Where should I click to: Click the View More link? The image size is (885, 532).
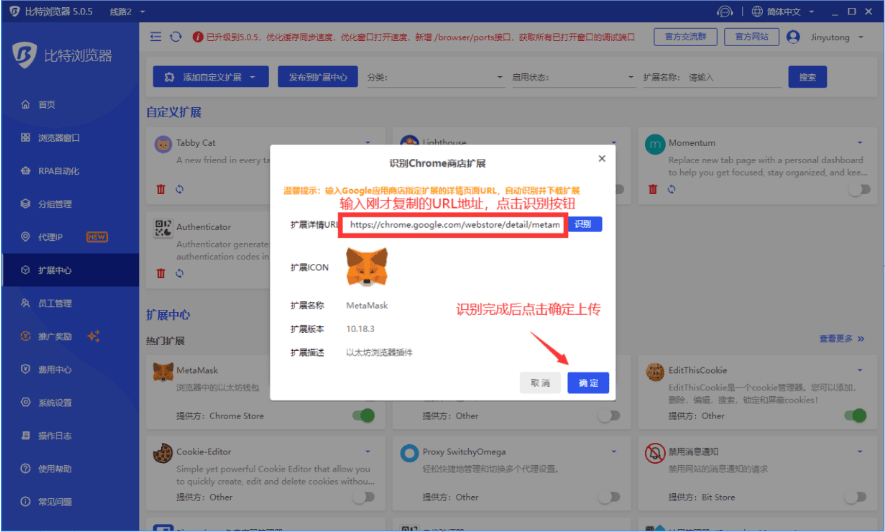click(x=842, y=338)
